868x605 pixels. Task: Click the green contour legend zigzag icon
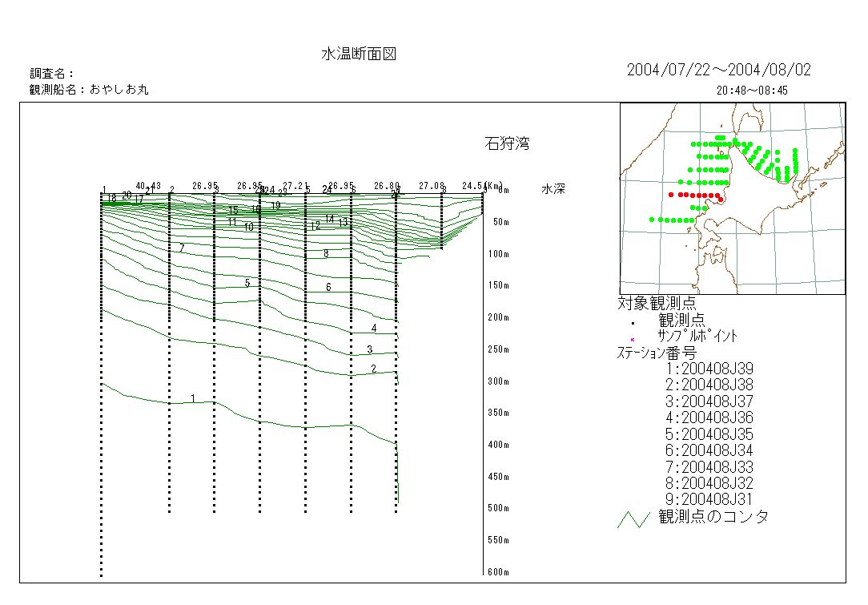tap(633, 519)
